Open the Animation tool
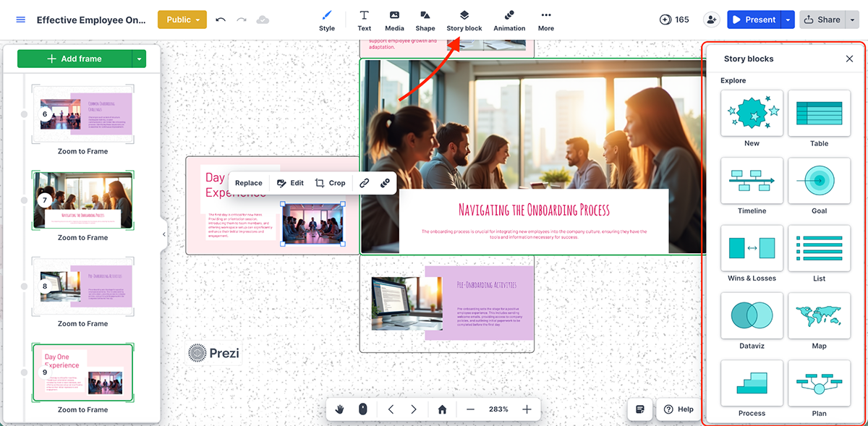 pyautogui.click(x=509, y=20)
